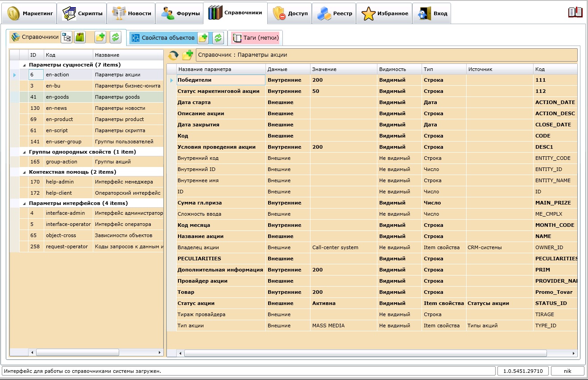The height and width of the screenshot is (380, 588).
Task: Click left list horizontal scrollbar right arrow
Action: (160, 353)
